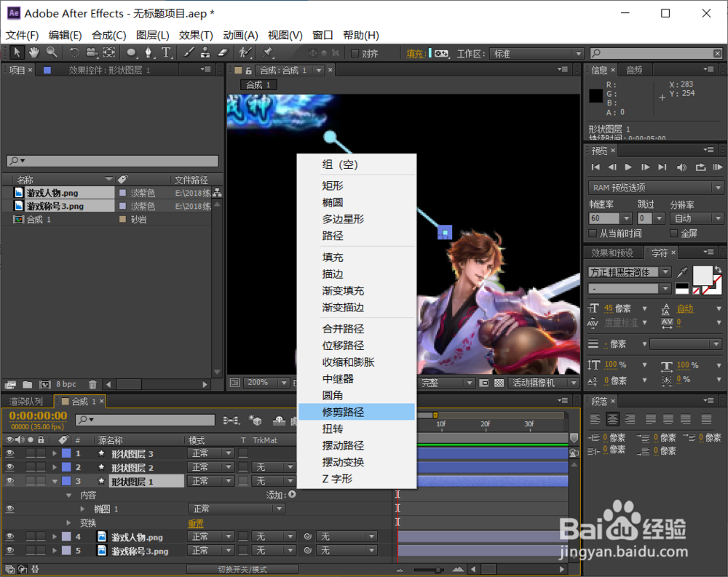Screen dimensions: 728x577
Task: Open the 方正粗黑宋简体 font dropdown
Action: pos(629,272)
